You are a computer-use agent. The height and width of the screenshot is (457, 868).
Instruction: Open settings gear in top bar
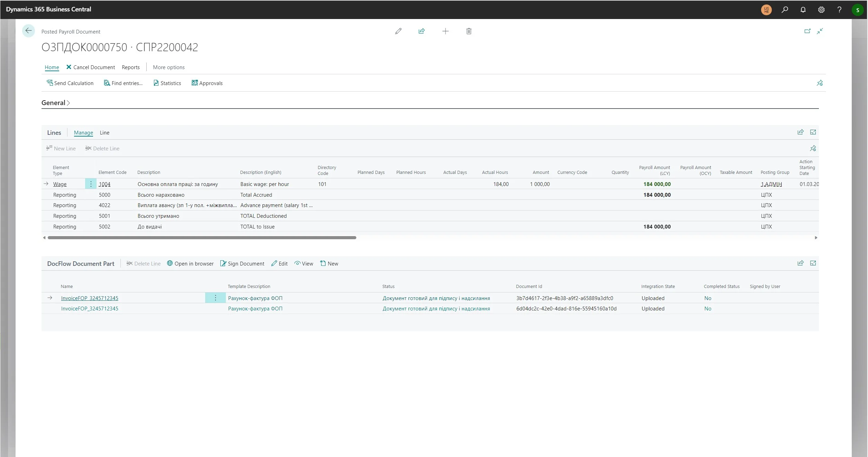coord(821,10)
